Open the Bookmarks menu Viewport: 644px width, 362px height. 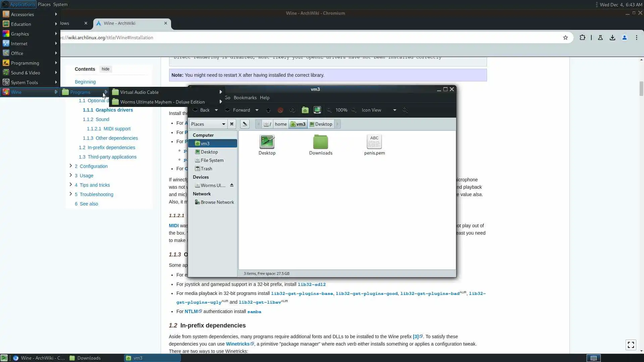[245, 98]
